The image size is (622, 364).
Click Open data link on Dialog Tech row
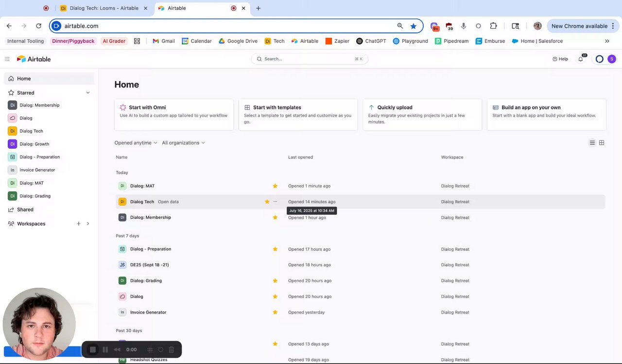pos(168,202)
